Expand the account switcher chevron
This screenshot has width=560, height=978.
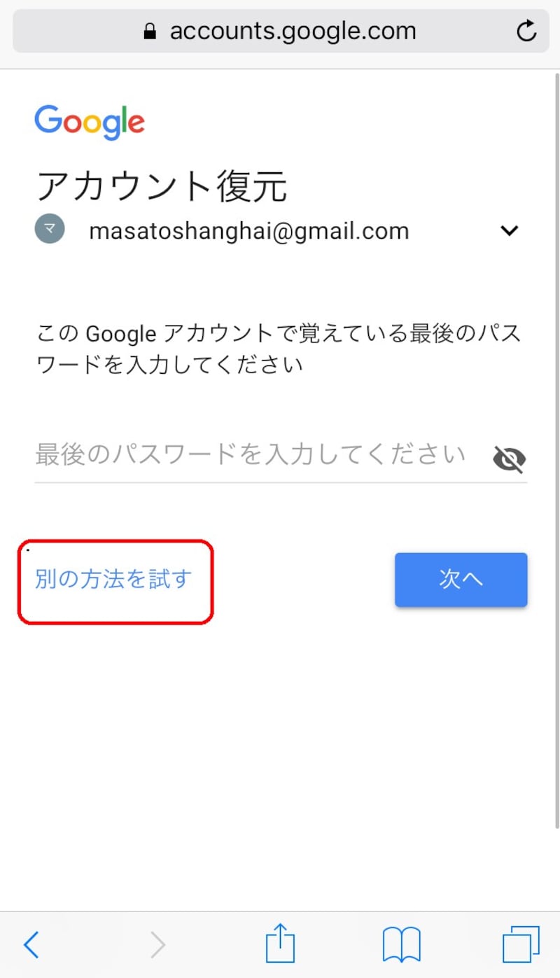(x=510, y=230)
